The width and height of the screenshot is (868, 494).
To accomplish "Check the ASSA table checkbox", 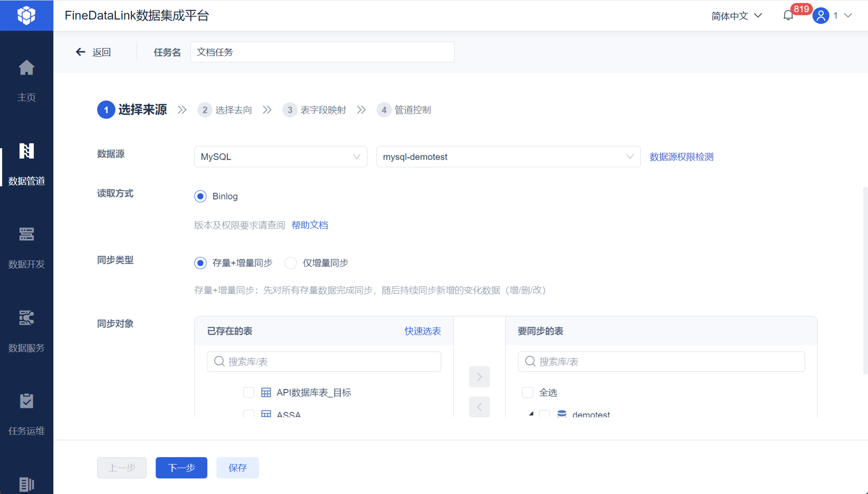I will point(249,414).
